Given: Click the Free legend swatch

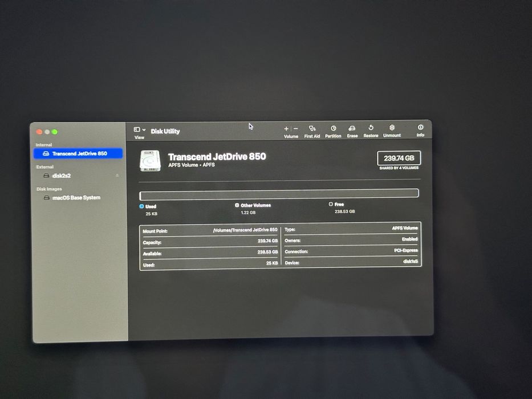Looking at the screenshot, I should [331, 204].
